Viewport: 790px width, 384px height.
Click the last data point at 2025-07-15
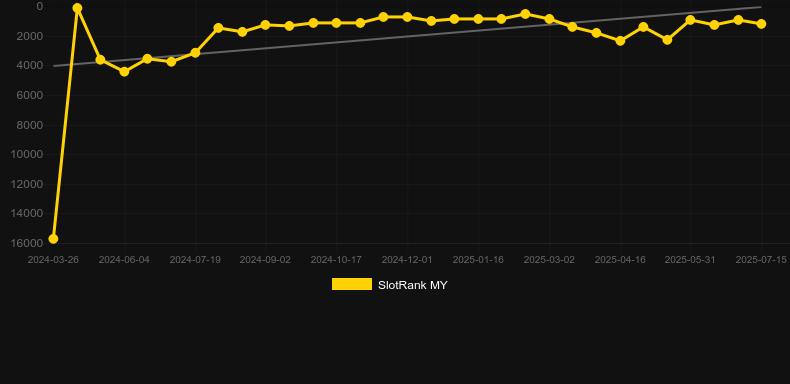(761, 24)
